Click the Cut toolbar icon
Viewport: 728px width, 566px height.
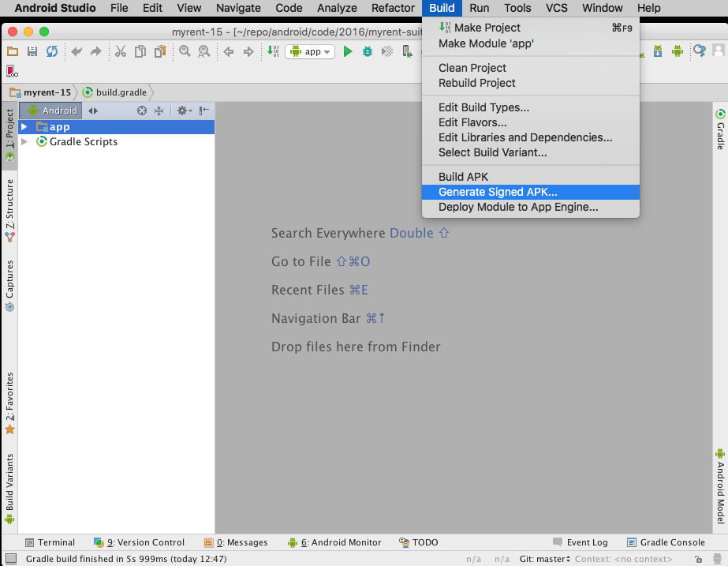pyautogui.click(x=120, y=51)
